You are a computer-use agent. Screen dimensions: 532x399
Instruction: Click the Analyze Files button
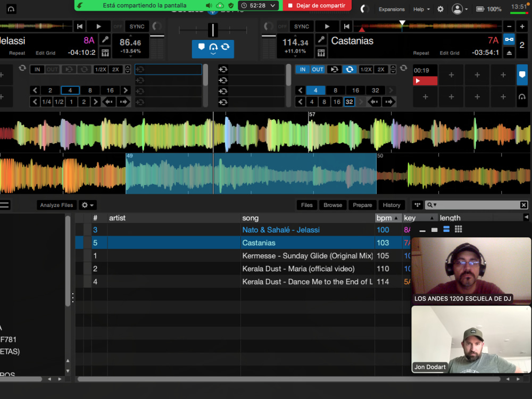[x=57, y=205]
